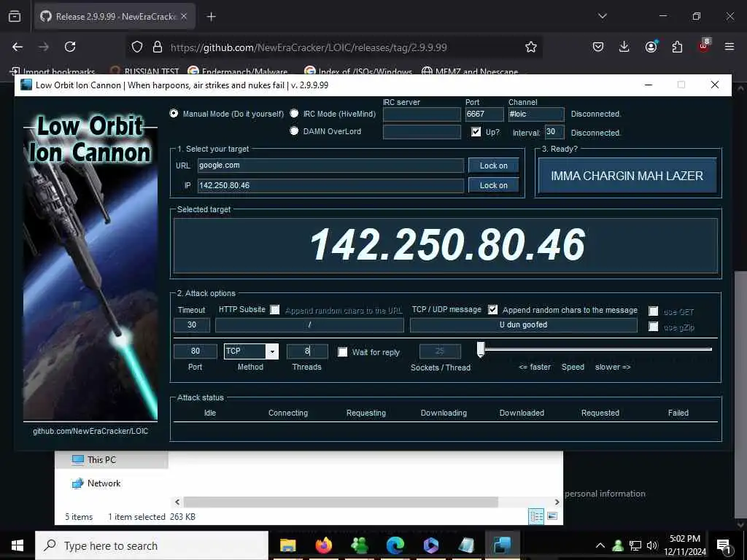The height and width of the screenshot is (560, 747).
Task: Open the RUSSIAN TEST bookmark
Action: pos(144,71)
